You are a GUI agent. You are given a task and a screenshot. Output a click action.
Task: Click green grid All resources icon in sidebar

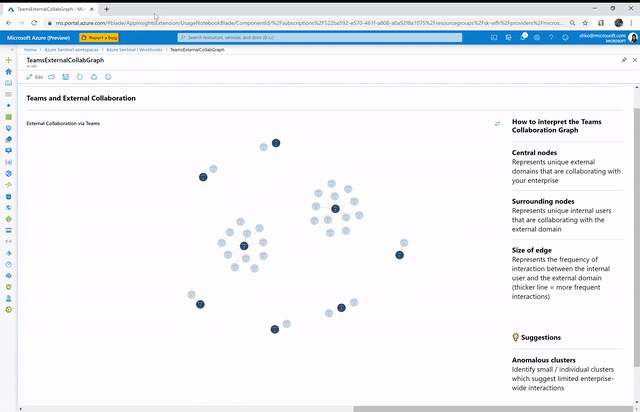[8, 117]
